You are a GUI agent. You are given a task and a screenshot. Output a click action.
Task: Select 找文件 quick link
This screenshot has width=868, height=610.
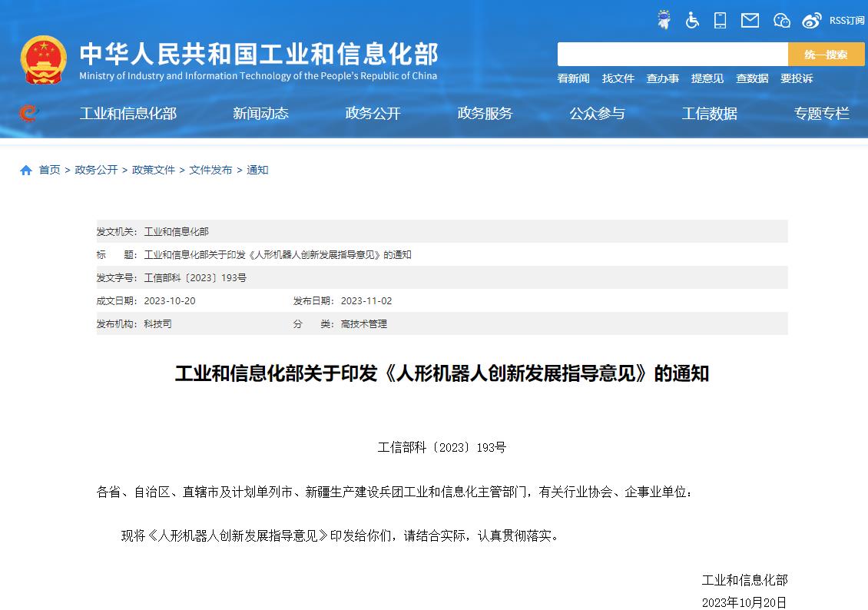coord(618,78)
